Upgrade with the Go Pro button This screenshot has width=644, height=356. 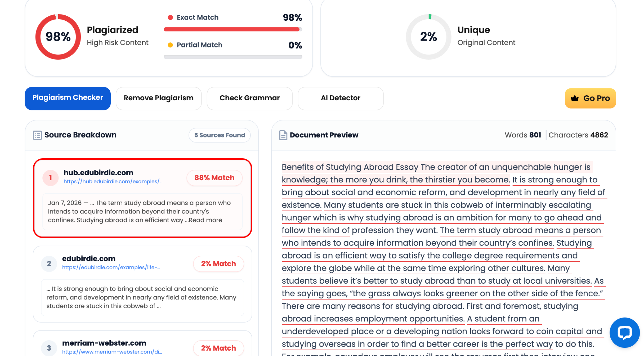click(x=590, y=98)
